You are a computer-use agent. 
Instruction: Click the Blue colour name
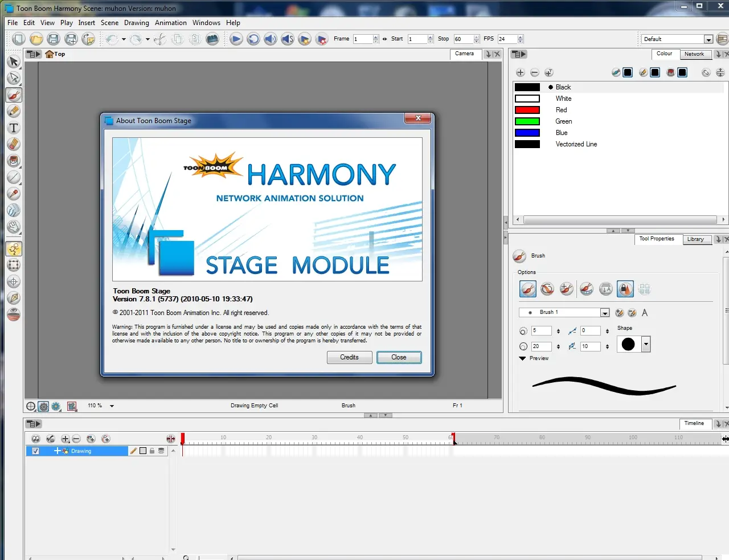pos(562,133)
